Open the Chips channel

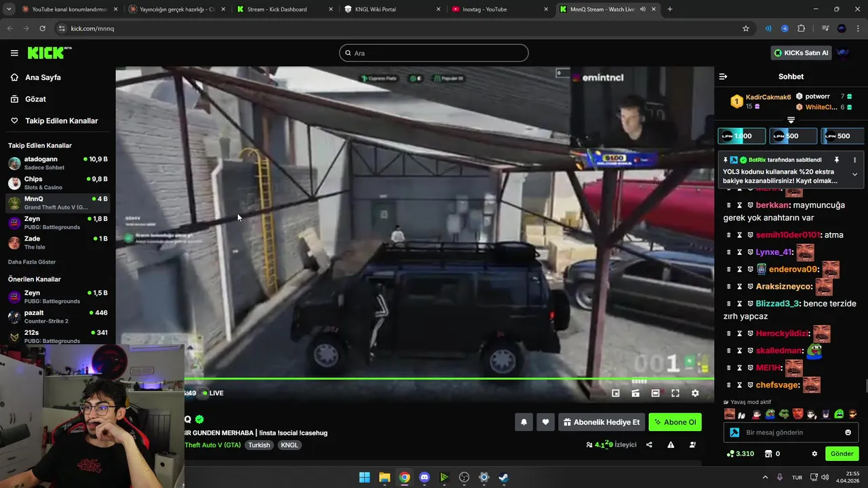pos(58,183)
